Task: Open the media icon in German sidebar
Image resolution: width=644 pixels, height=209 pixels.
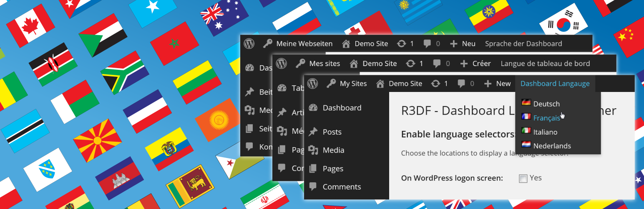Action: click(x=249, y=110)
